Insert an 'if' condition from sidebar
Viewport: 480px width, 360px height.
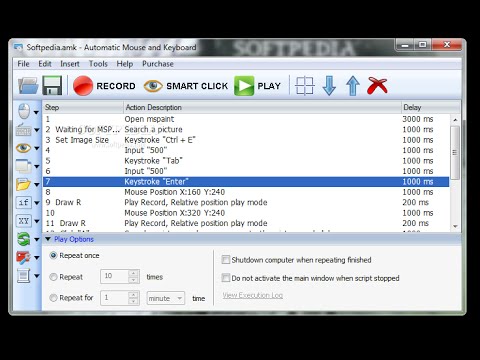point(24,202)
